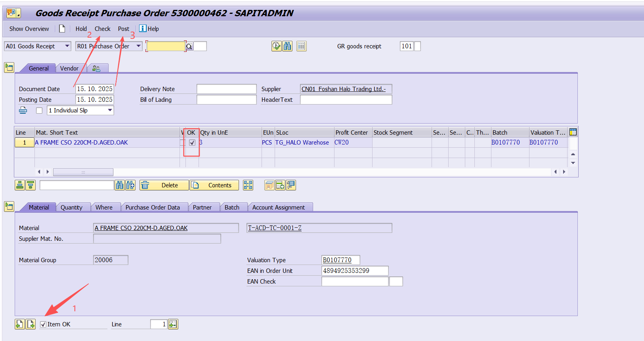Switch to the Vendor tab

[x=69, y=69]
